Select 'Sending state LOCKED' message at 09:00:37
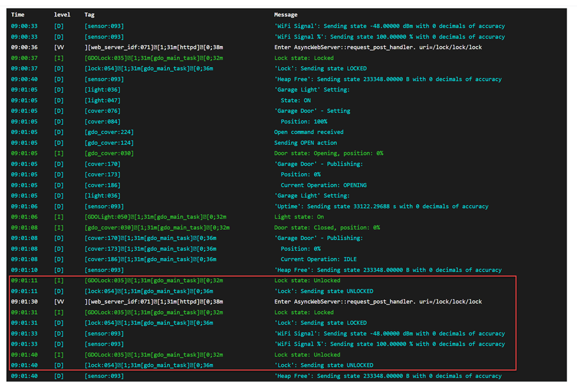This screenshot has height=392, width=577. point(320,68)
